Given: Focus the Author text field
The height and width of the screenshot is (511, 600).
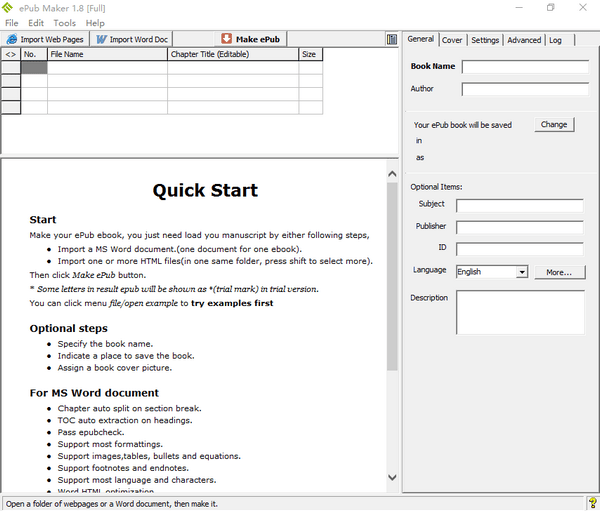Looking at the screenshot, I should click(x=522, y=89).
